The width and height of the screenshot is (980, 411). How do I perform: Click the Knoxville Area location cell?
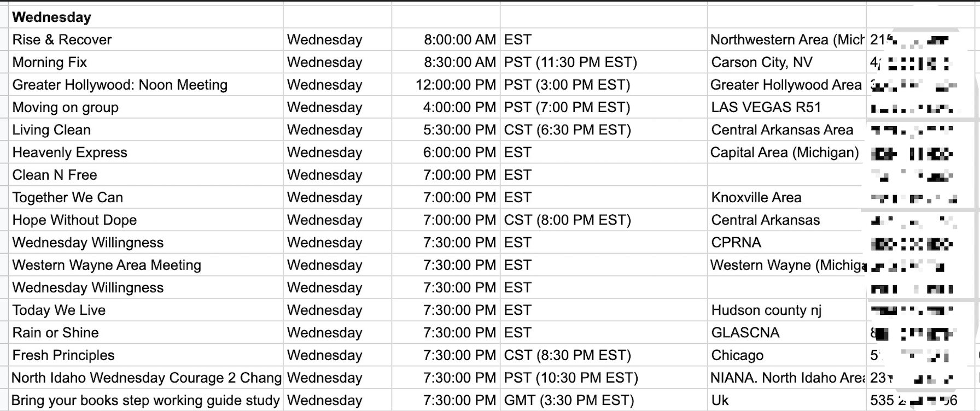(x=787, y=197)
